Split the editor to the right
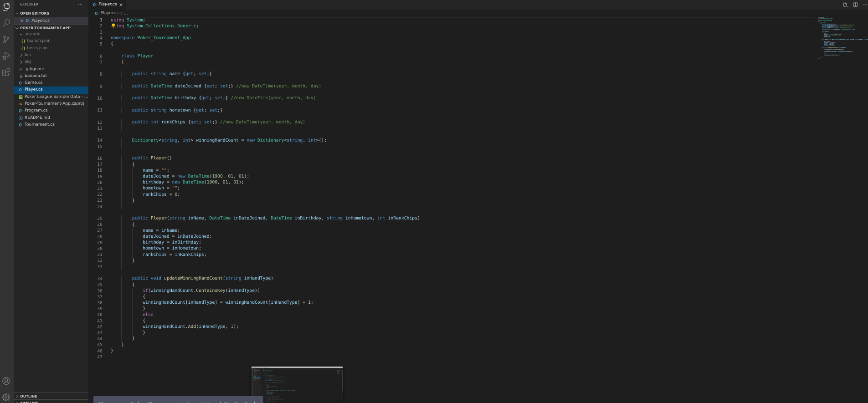The height and width of the screenshot is (403, 868). point(855,5)
